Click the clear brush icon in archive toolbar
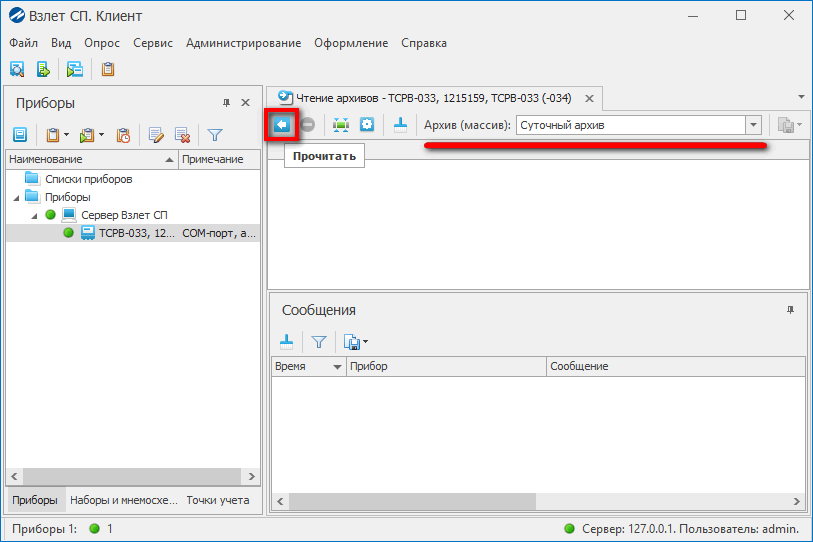The width and height of the screenshot is (813, 542). (400, 124)
